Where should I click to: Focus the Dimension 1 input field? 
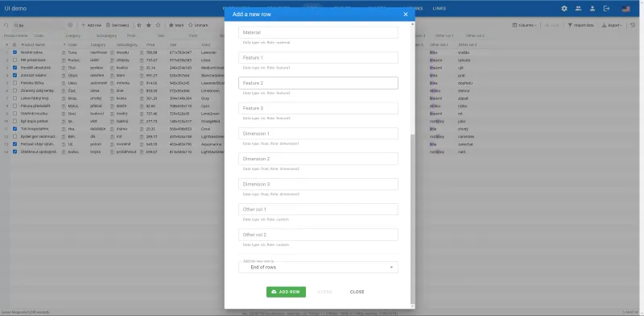(318, 134)
